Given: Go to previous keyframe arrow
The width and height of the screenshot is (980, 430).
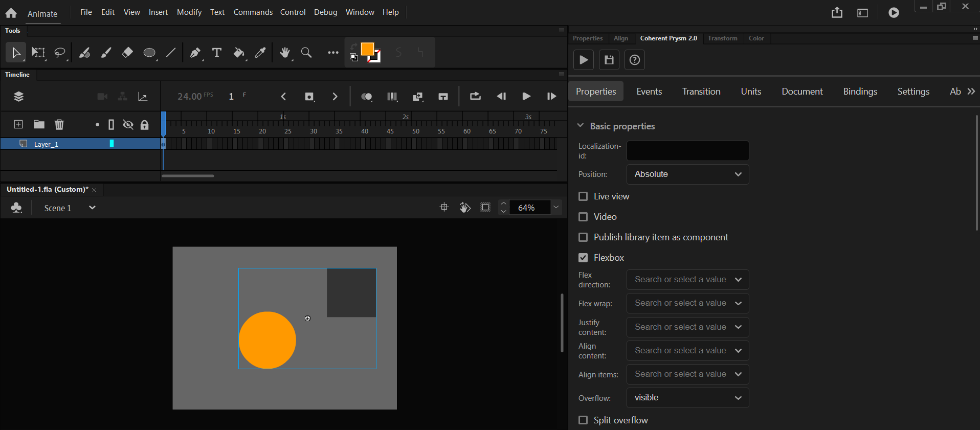Looking at the screenshot, I should click(283, 97).
